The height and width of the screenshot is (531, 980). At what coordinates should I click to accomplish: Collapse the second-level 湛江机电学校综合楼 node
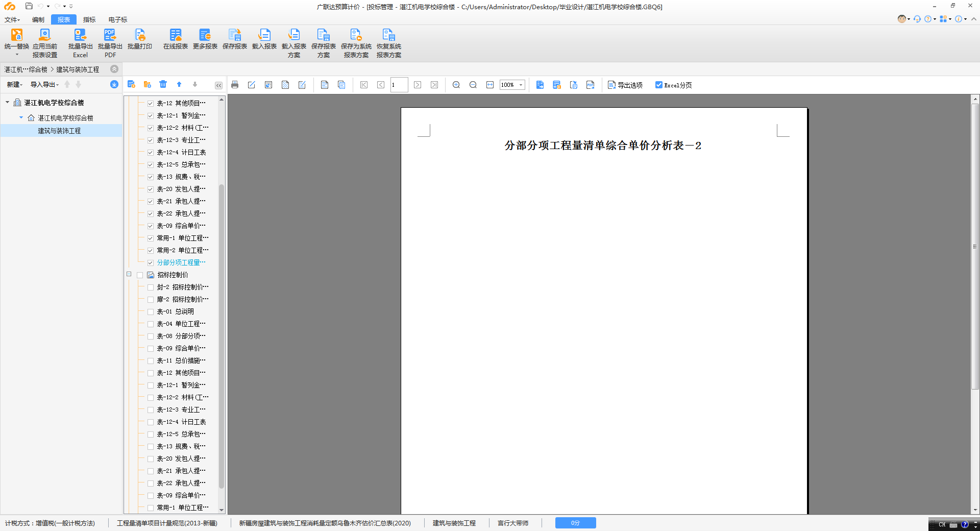click(x=21, y=117)
